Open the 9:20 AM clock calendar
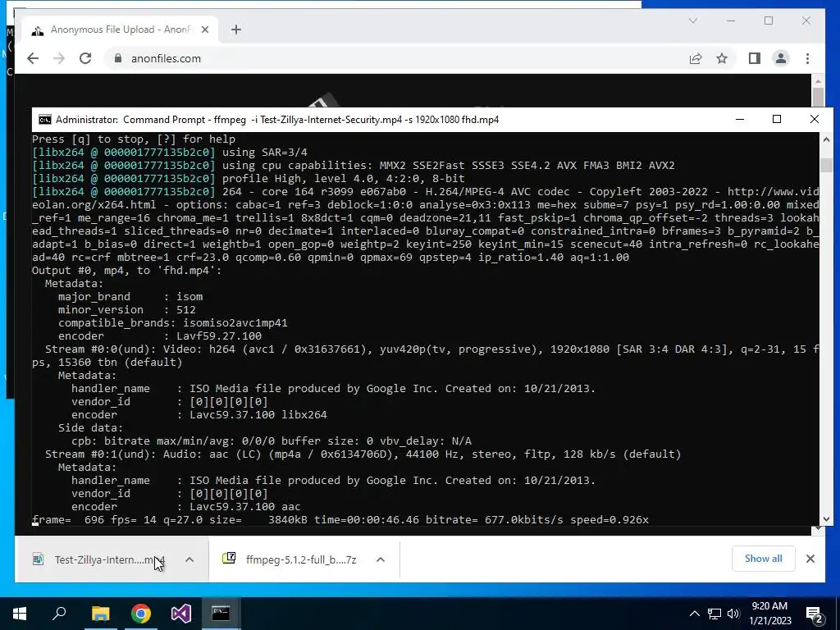The image size is (840, 630). pyautogui.click(x=769, y=614)
